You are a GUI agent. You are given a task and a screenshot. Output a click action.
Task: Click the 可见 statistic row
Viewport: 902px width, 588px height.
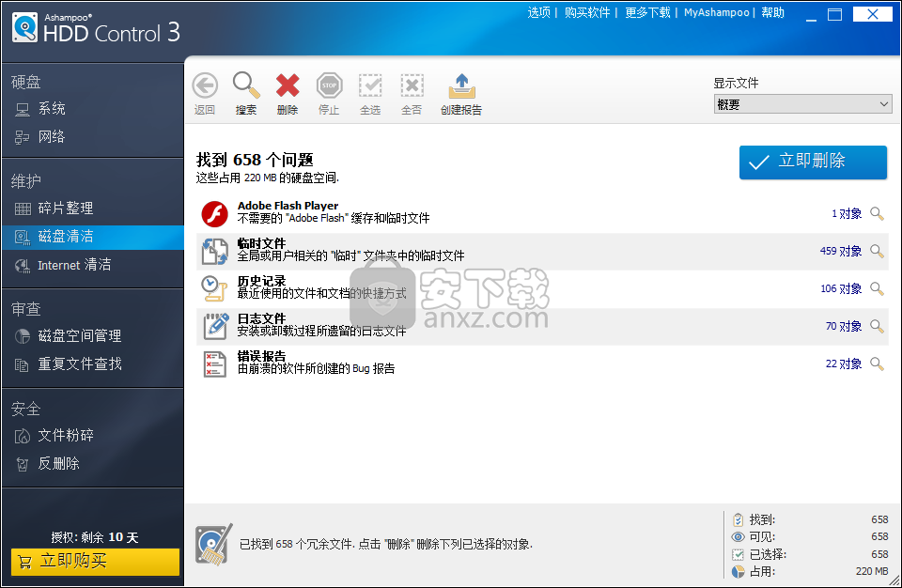coord(810,536)
